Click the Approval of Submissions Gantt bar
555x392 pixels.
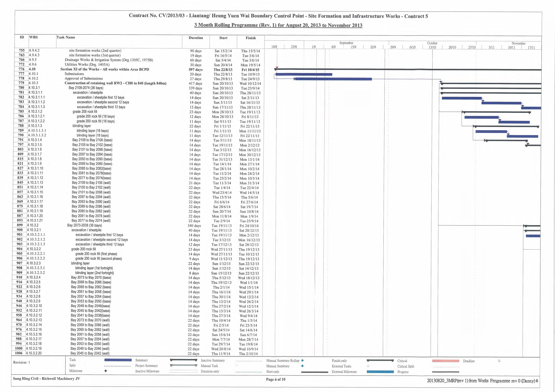coord(333,79)
